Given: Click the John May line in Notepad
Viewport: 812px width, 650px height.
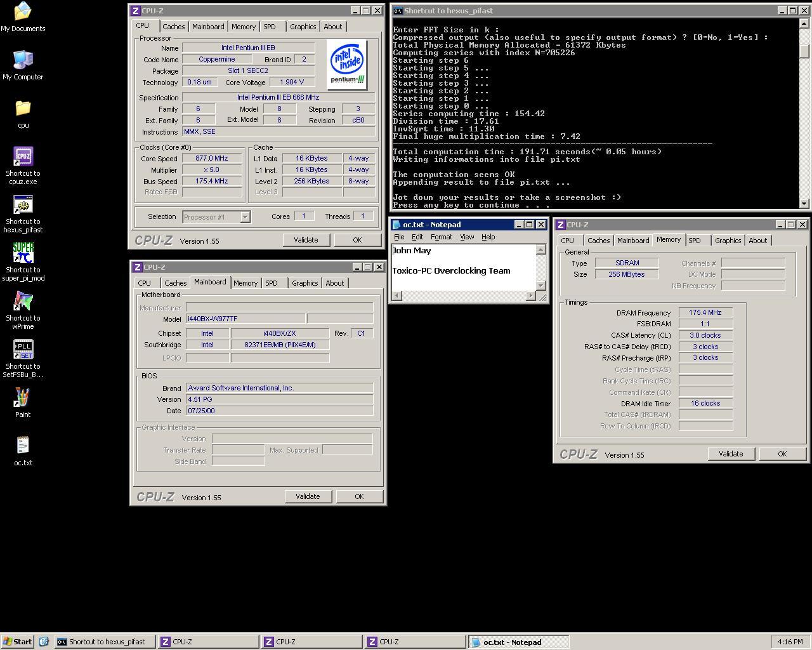Looking at the screenshot, I should (x=412, y=251).
